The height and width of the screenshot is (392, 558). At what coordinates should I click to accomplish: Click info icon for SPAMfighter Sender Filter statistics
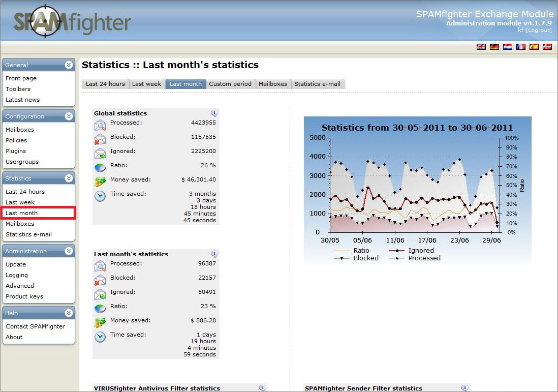(464, 388)
